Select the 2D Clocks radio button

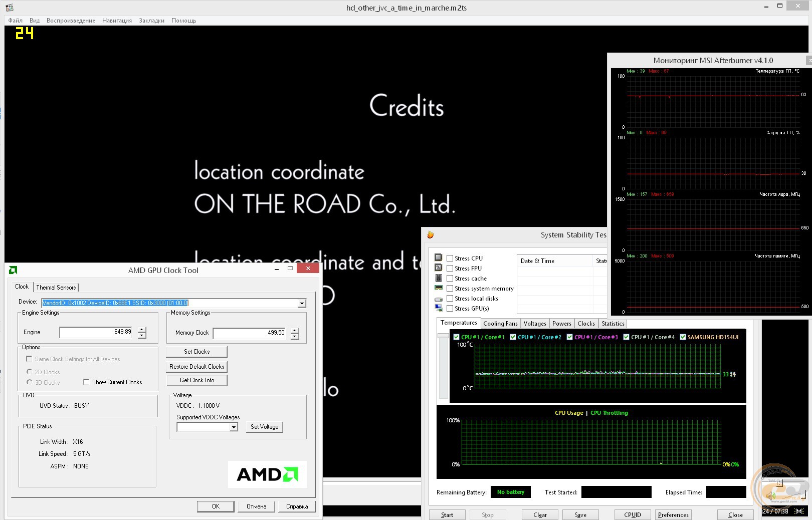point(29,372)
